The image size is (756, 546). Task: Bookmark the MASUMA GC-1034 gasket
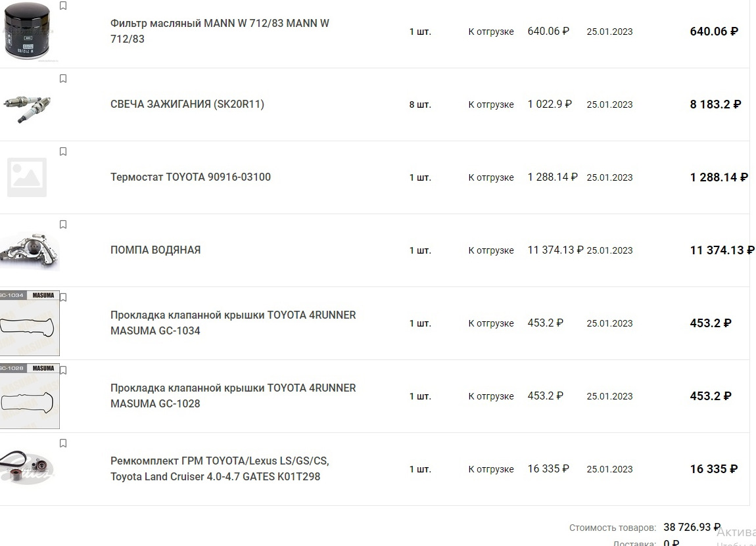click(x=63, y=298)
